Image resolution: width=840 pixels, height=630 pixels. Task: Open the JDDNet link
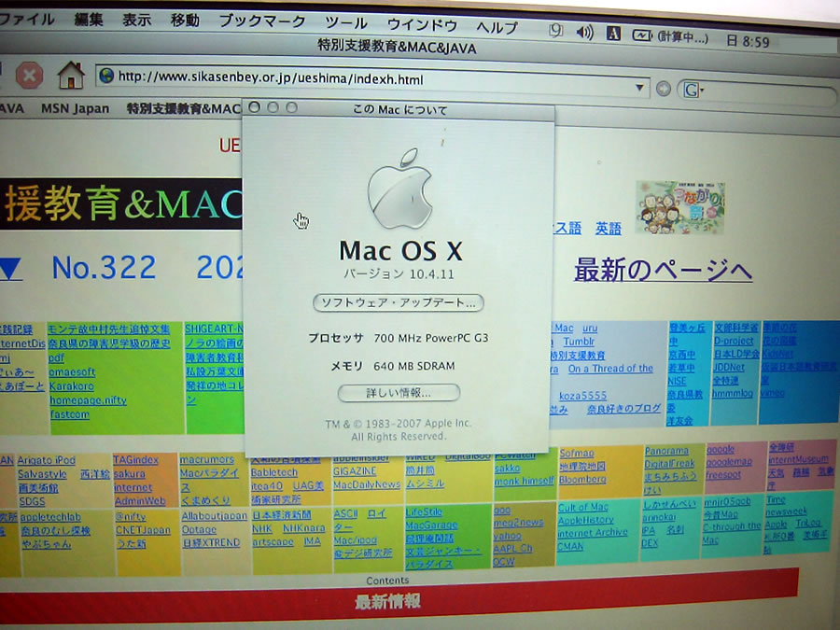(x=729, y=367)
